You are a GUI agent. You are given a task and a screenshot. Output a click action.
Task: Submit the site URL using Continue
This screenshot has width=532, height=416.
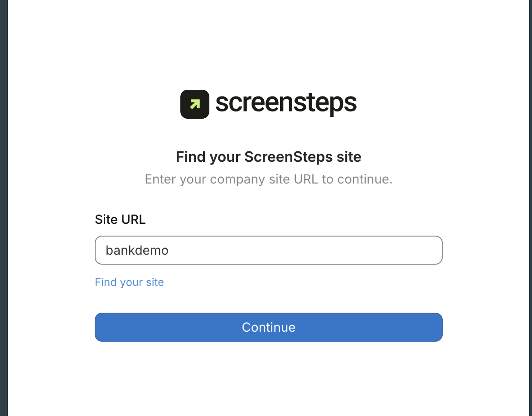click(268, 327)
